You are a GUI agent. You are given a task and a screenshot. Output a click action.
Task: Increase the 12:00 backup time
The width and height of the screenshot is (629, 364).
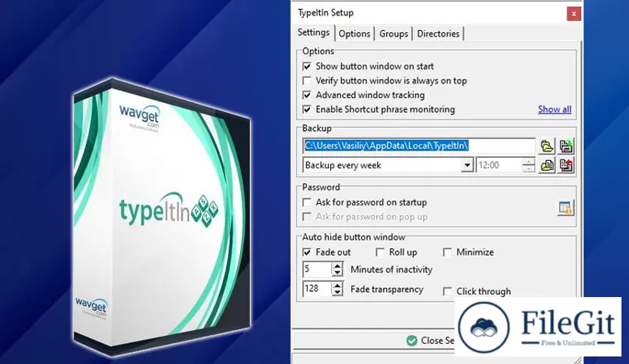point(529,162)
